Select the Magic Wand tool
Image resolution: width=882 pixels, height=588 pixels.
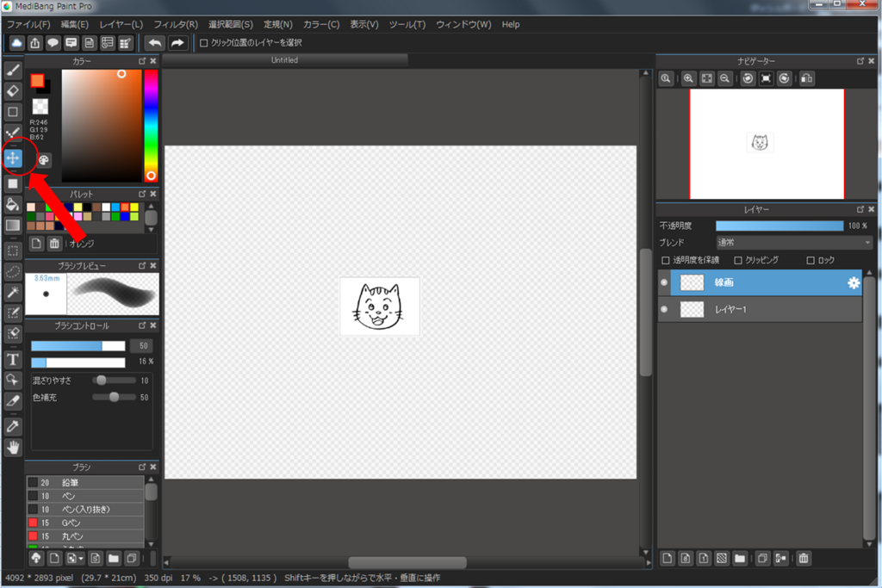click(x=13, y=293)
